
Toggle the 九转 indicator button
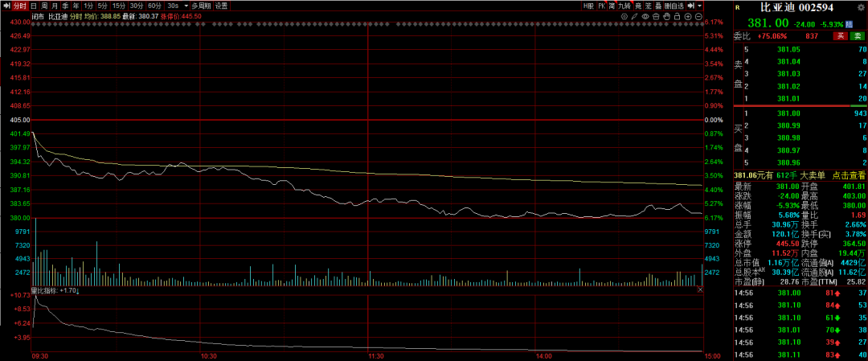click(x=624, y=6)
